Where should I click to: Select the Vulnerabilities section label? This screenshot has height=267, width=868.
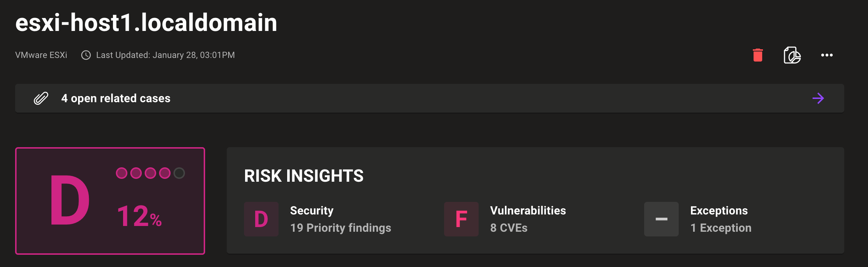[x=528, y=211]
